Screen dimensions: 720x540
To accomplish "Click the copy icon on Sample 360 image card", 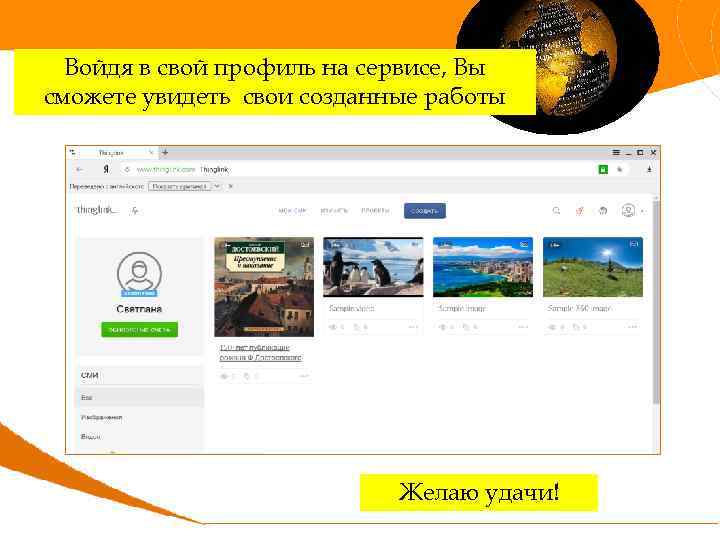I will coord(576,327).
